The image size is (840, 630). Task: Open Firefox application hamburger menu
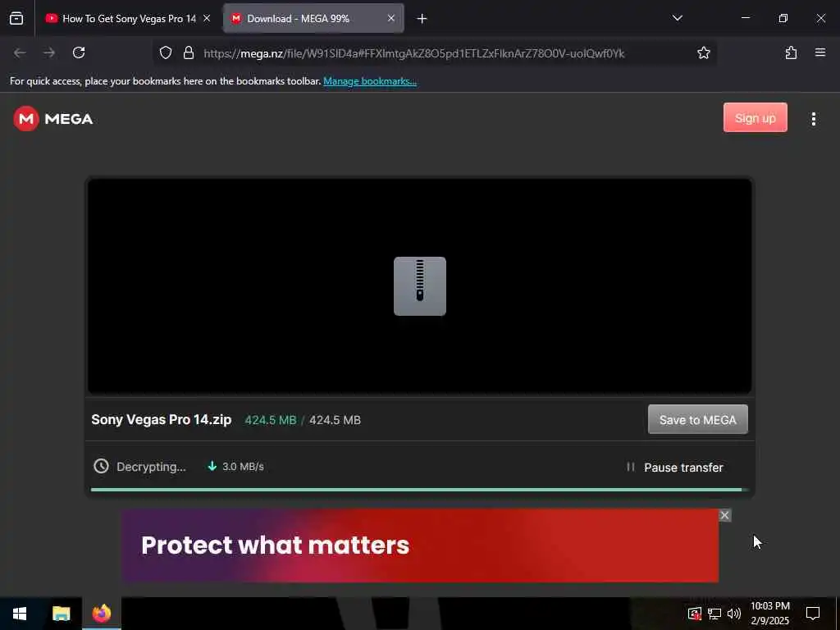pos(820,52)
